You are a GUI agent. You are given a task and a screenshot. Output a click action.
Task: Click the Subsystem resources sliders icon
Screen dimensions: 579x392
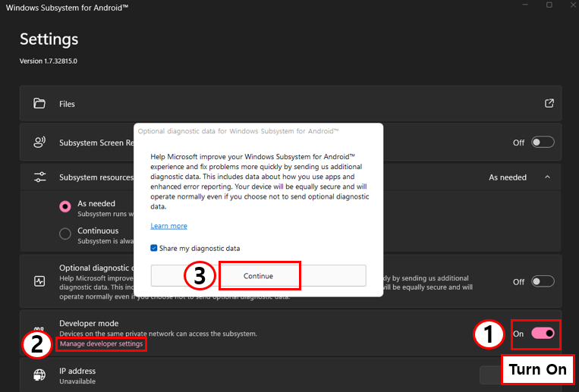coord(40,177)
